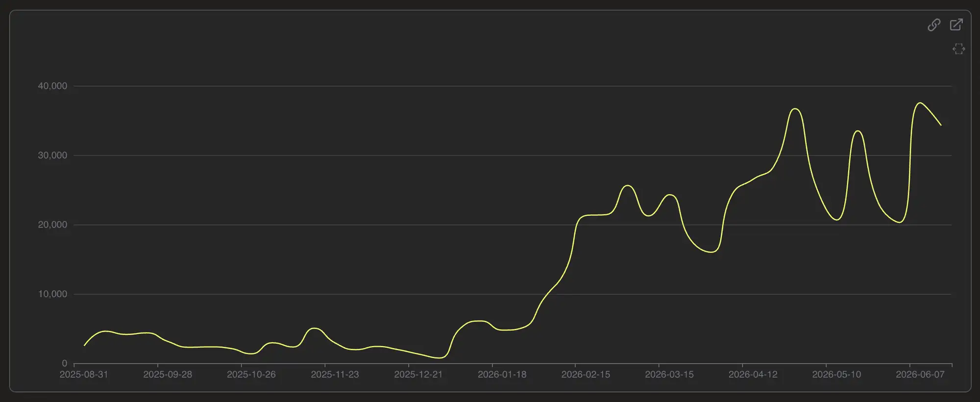
Task: Click the 2025-09-28 date label
Action: point(168,375)
